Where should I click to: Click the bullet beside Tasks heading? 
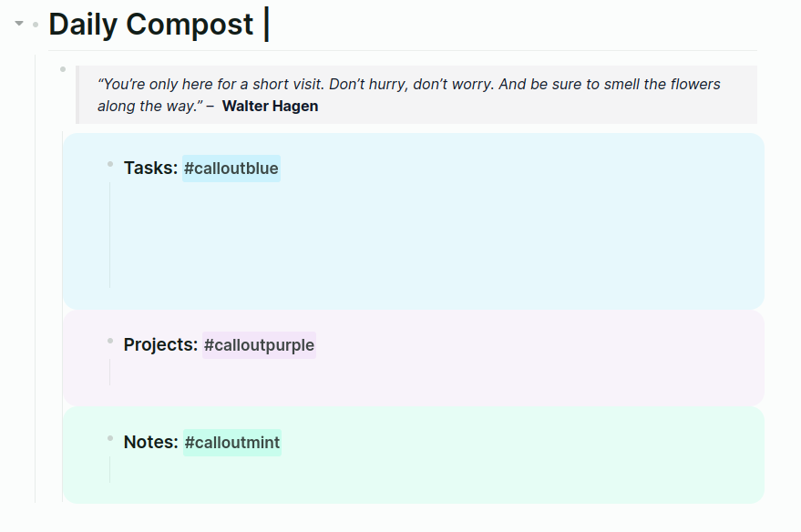pyautogui.click(x=109, y=164)
